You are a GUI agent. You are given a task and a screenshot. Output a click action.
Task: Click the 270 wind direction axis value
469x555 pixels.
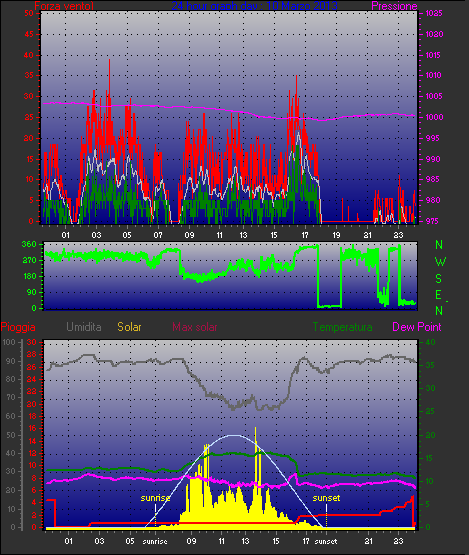[x=29, y=261]
